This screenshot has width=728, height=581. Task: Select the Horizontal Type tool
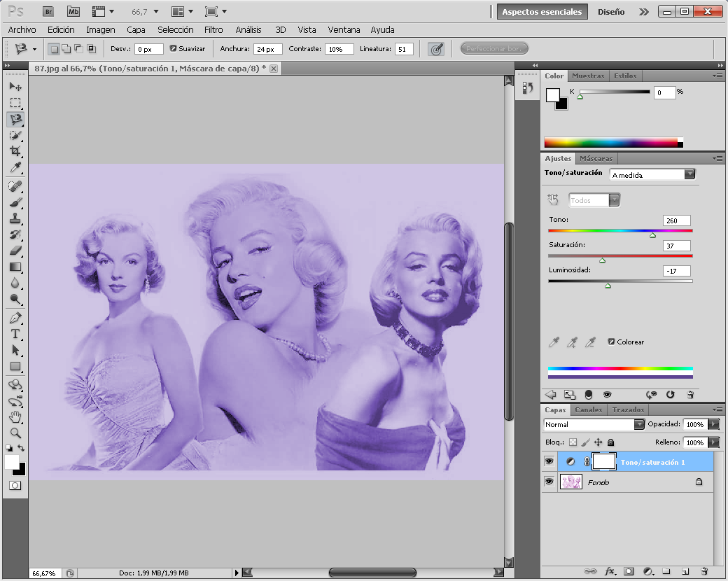point(15,334)
